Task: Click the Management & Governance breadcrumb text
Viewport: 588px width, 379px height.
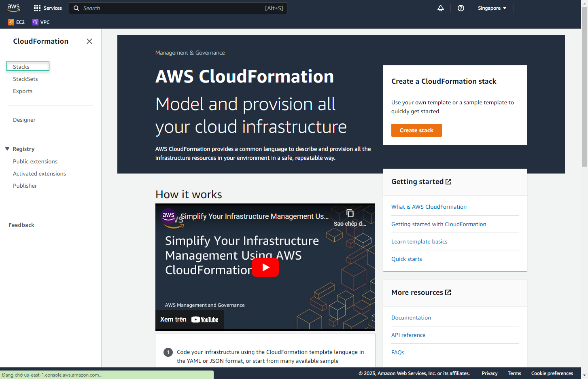Action: (190, 53)
